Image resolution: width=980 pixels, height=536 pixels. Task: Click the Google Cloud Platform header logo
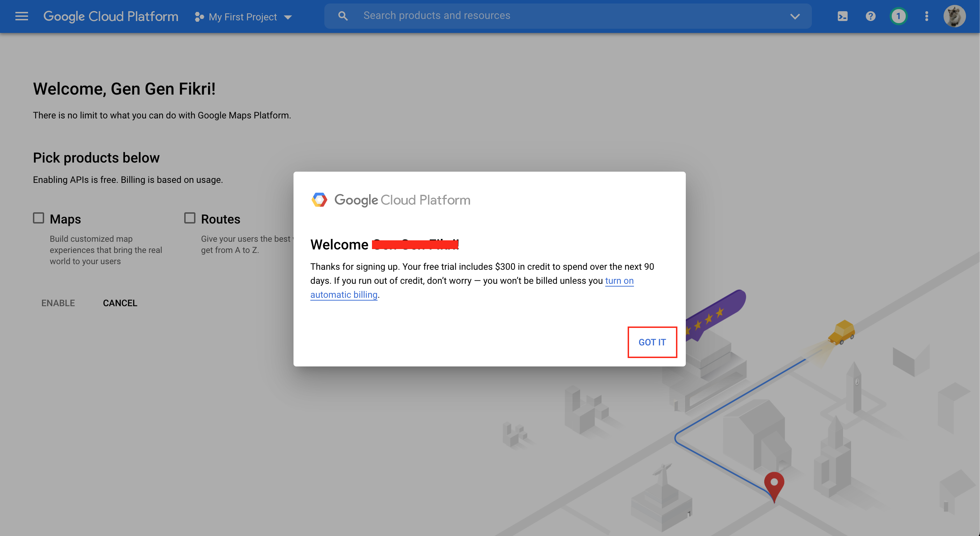[111, 16]
